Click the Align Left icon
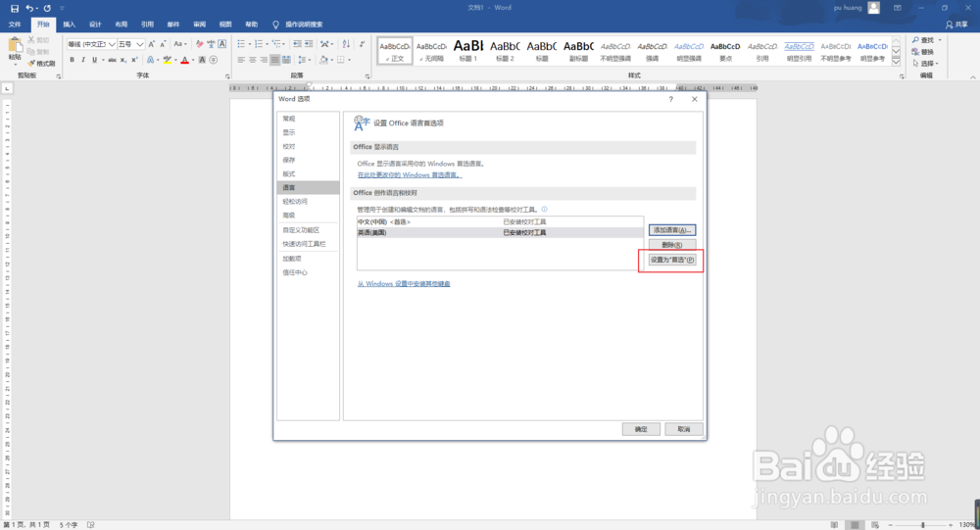The height and width of the screenshot is (530, 980). 241,60
